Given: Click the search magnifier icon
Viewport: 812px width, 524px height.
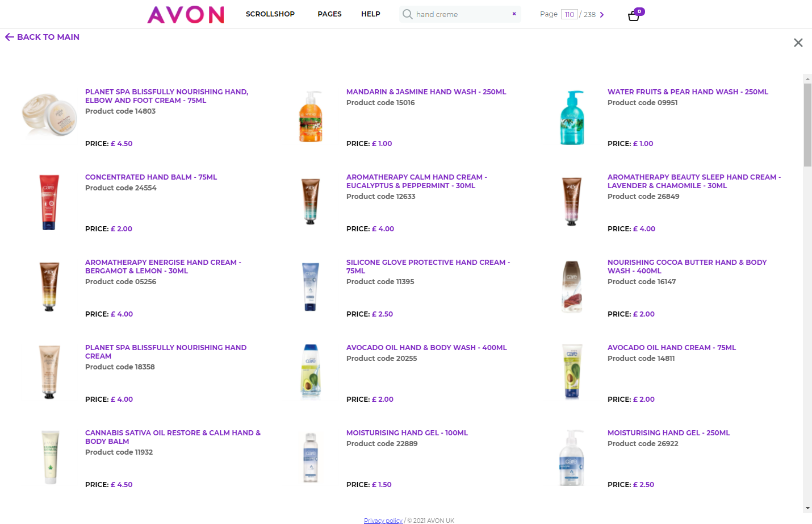Looking at the screenshot, I should tap(408, 14).
